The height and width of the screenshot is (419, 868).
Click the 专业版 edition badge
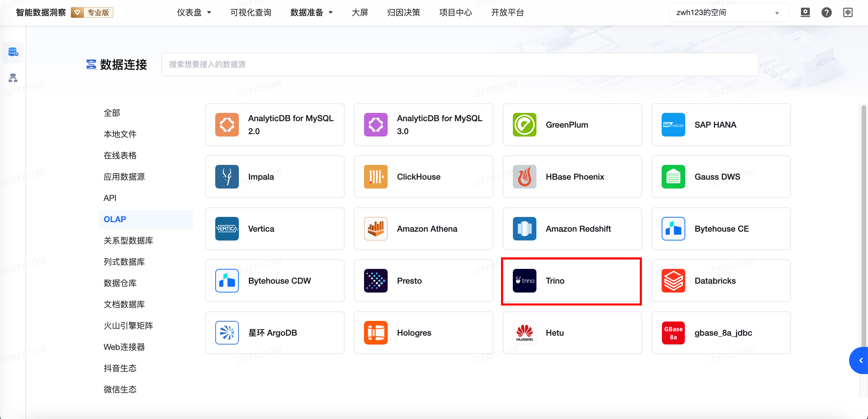coord(92,12)
